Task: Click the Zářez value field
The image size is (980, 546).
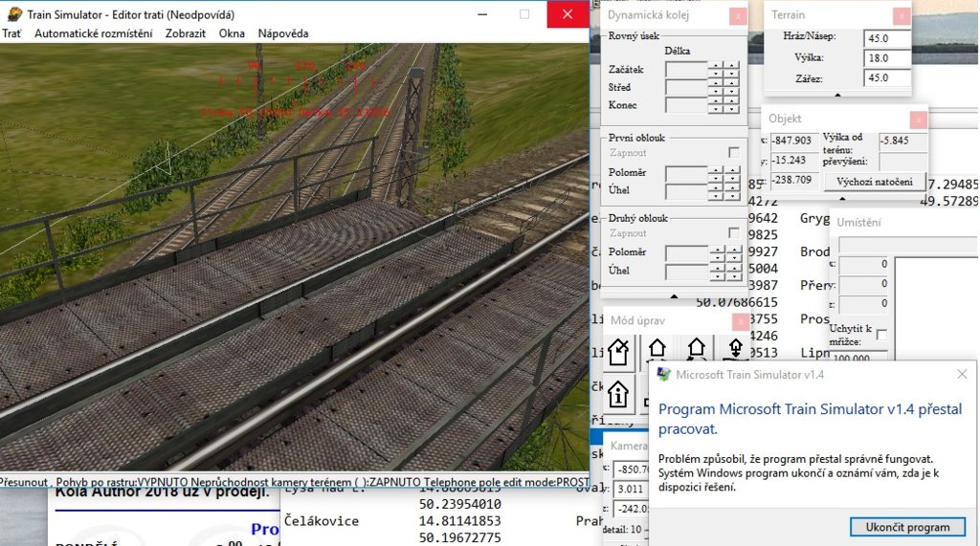Action: coord(887,78)
